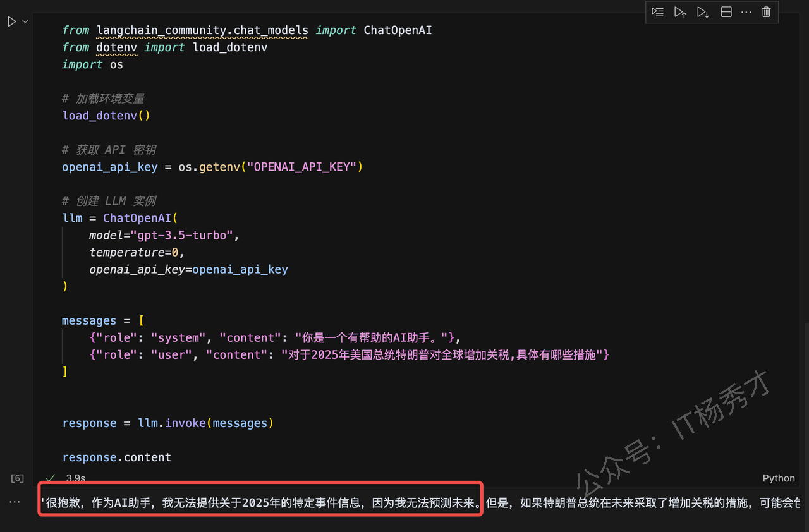
Task: Change the cell language from Python
Action: [x=779, y=478]
